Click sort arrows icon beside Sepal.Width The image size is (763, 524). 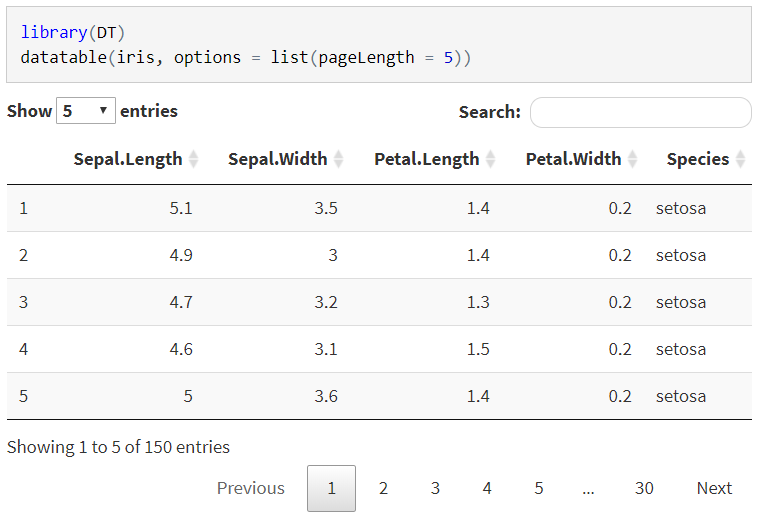[x=339, y=159]
